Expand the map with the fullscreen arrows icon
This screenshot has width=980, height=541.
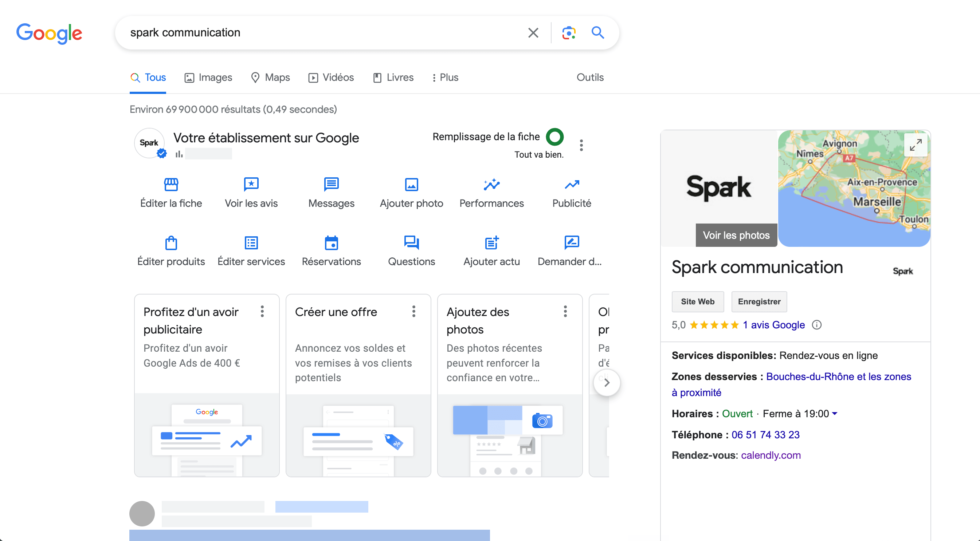point(915,145)
